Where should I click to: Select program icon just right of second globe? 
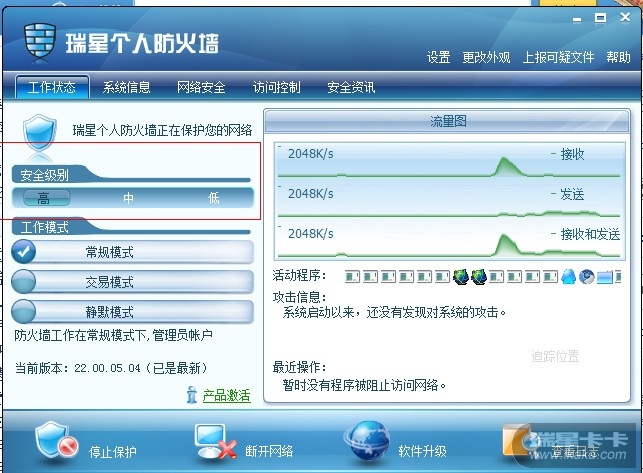(497, 277)
